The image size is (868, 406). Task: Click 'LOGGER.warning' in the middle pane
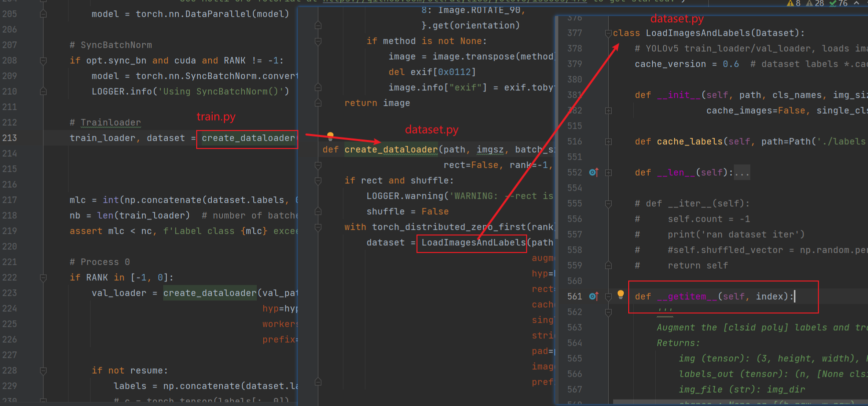click(405, 196)
